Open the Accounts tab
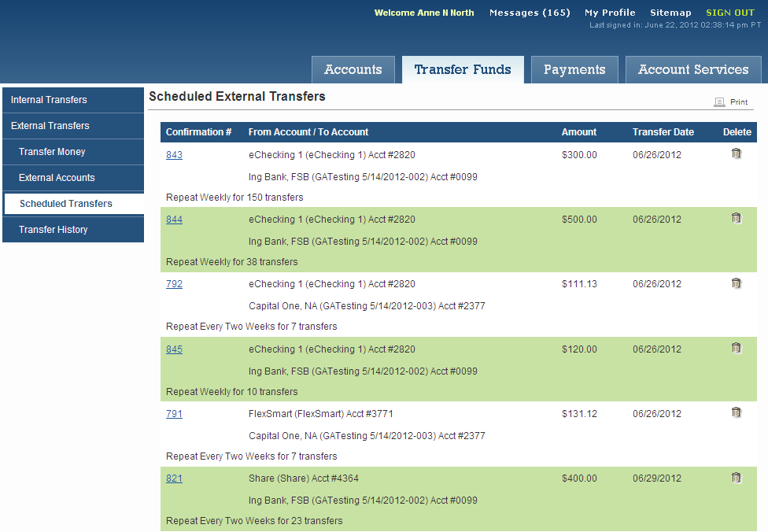 pos(353,69)
